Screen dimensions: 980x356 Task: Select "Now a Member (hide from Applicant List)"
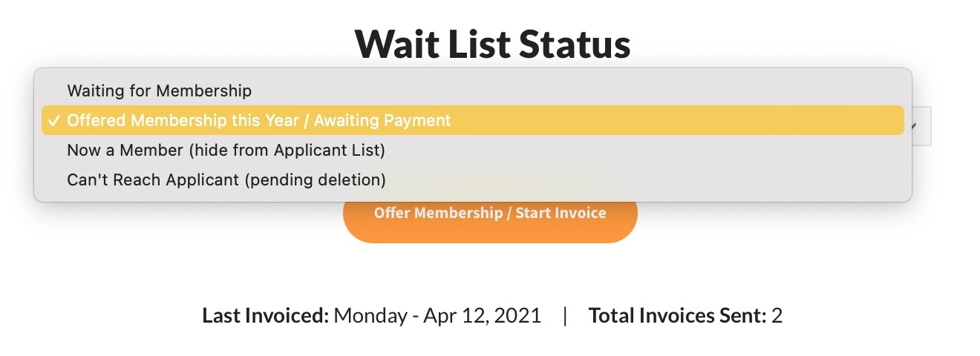pyautogui.click(x=226, y=150)
